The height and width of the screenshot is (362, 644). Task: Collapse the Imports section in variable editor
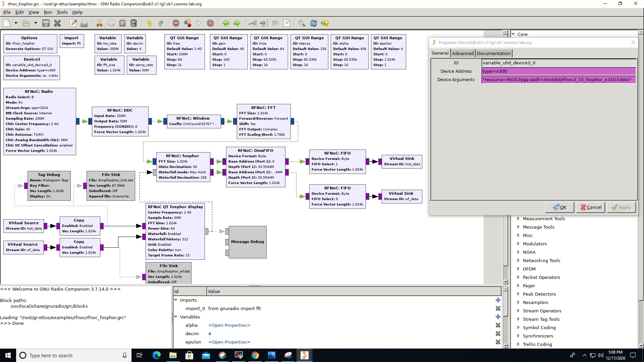click(175, 300)
